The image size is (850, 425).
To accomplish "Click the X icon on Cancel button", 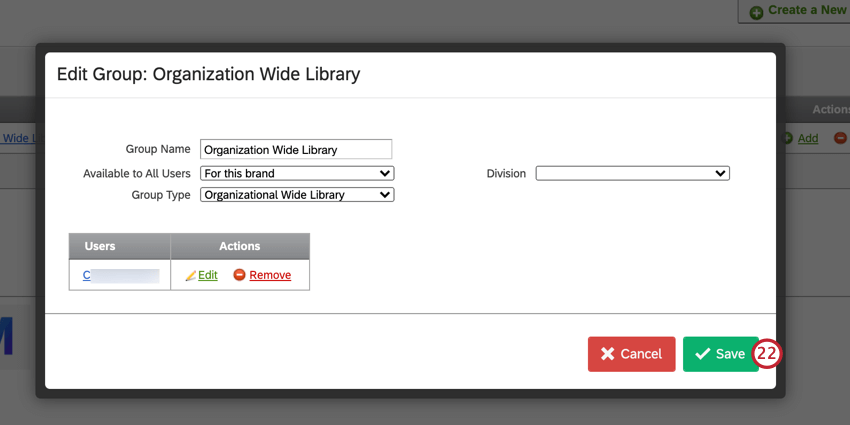I will click(x=607, y=354).
